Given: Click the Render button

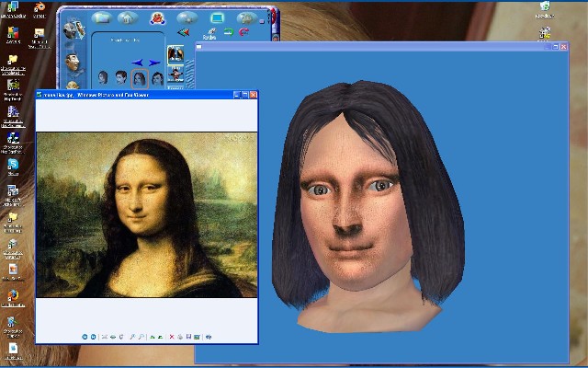Looking at the screenshot, I should [209, 34].
